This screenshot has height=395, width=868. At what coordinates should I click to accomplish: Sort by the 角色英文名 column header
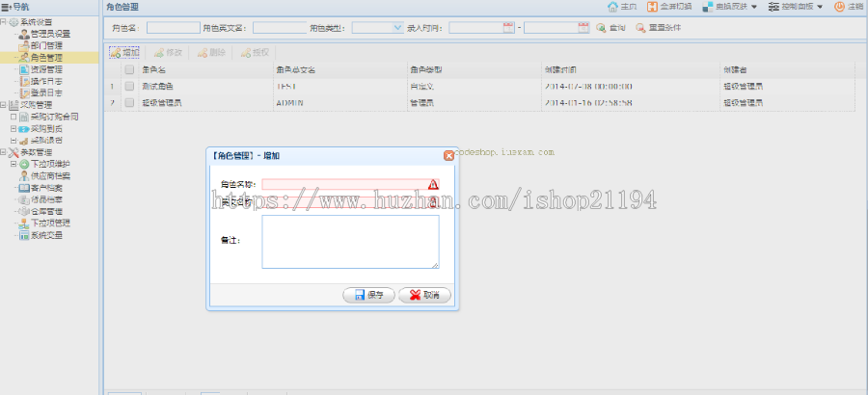pos(339,69)
